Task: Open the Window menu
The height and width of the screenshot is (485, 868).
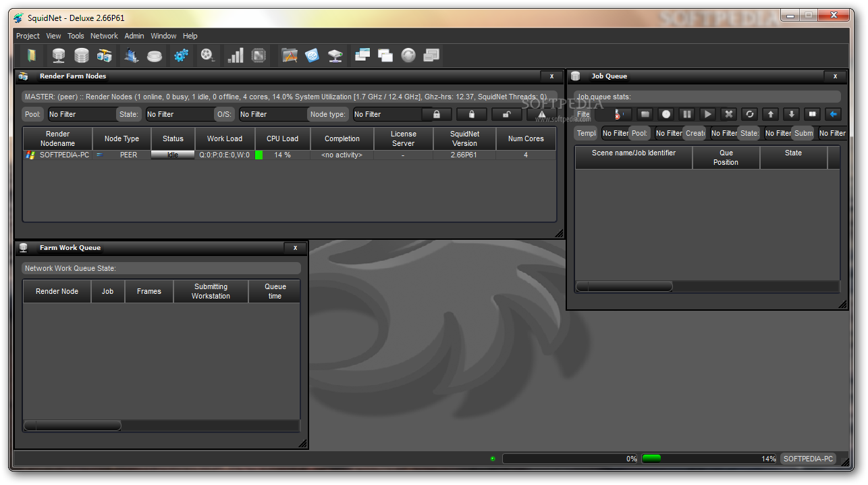Action: click(163, 36)
